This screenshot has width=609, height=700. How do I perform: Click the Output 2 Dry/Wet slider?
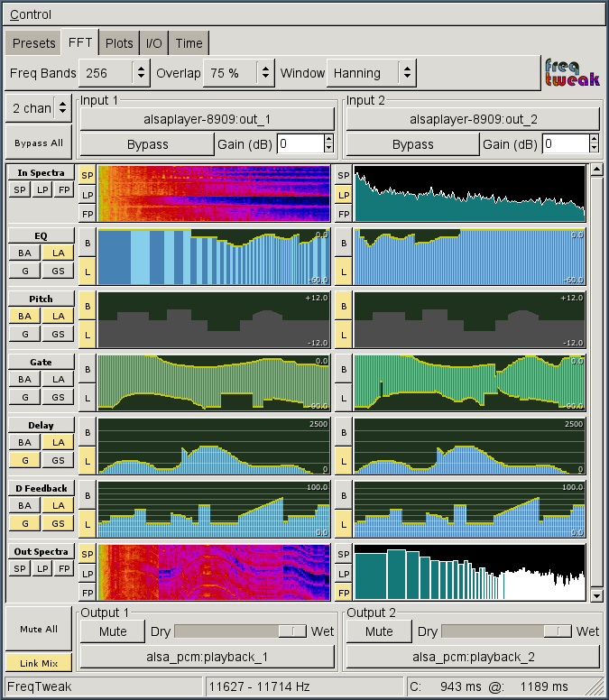(x=508, y=631)
